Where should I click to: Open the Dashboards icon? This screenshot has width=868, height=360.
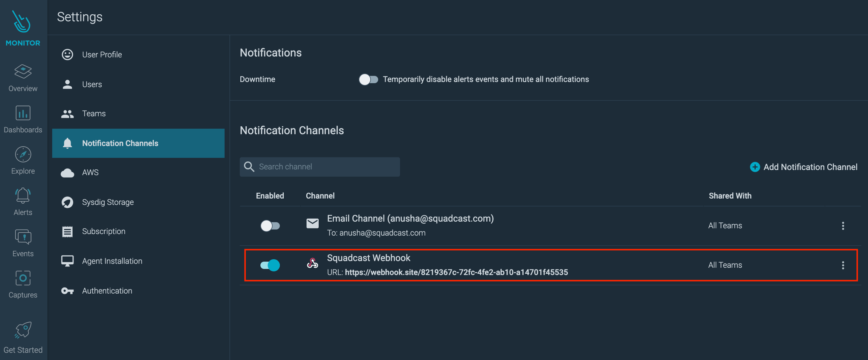[23, 113]
